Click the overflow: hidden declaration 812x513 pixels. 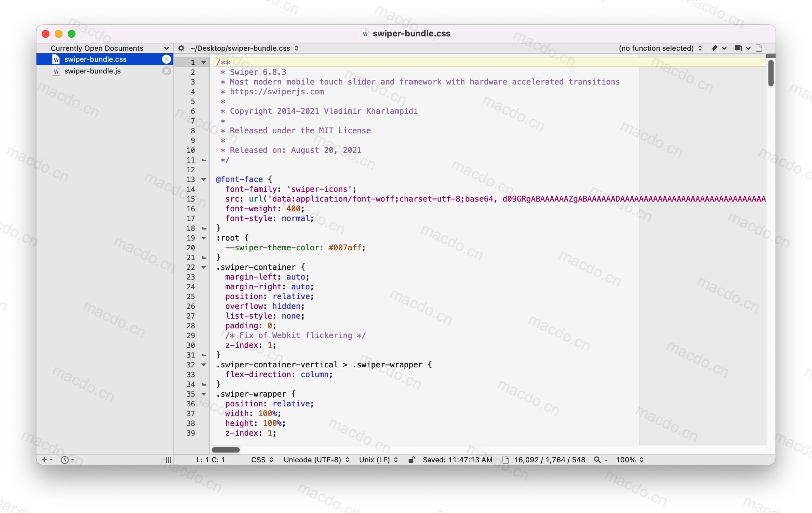pos(265,306)
